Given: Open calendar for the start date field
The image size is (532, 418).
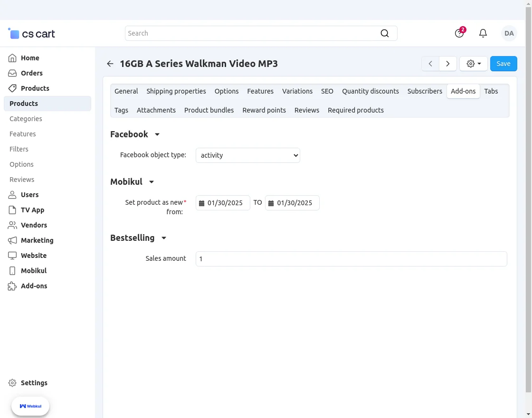Looking at the screenshot, I should [201, 203].
